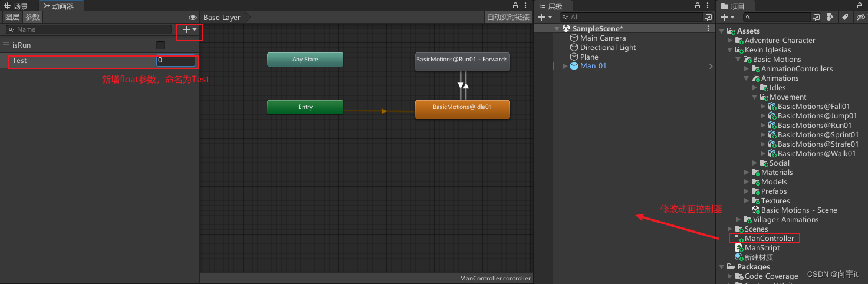Click the ManScript script icon
The image size is (868, 284).
coord(739,247)
